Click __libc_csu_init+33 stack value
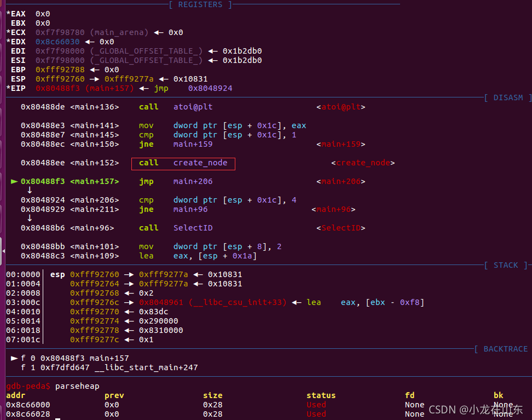532x420 pixels. (213, 302)
